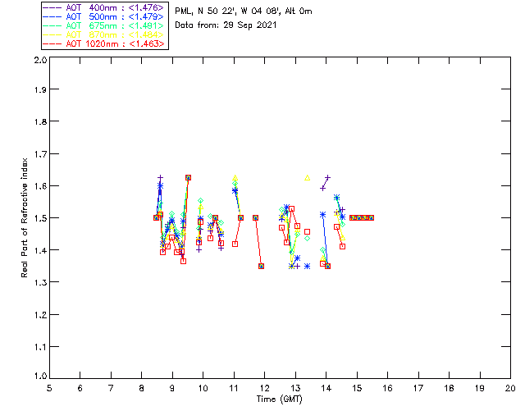
Task: Click the x-axis label 9
Action: 172,388
